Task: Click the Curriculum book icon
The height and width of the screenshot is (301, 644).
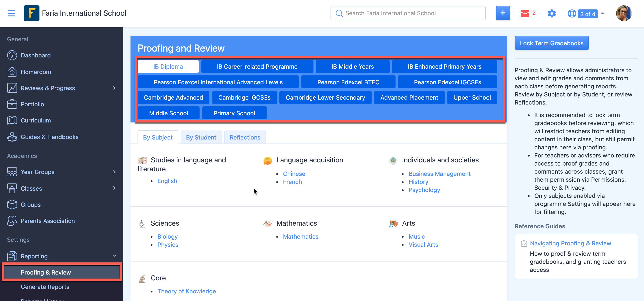Action: coord(12,120)
